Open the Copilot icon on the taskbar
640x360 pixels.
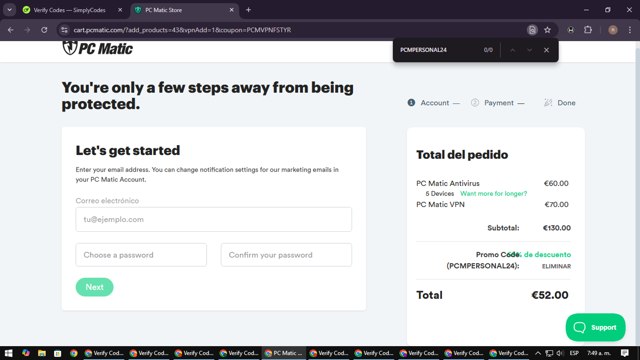pos(26,353)
